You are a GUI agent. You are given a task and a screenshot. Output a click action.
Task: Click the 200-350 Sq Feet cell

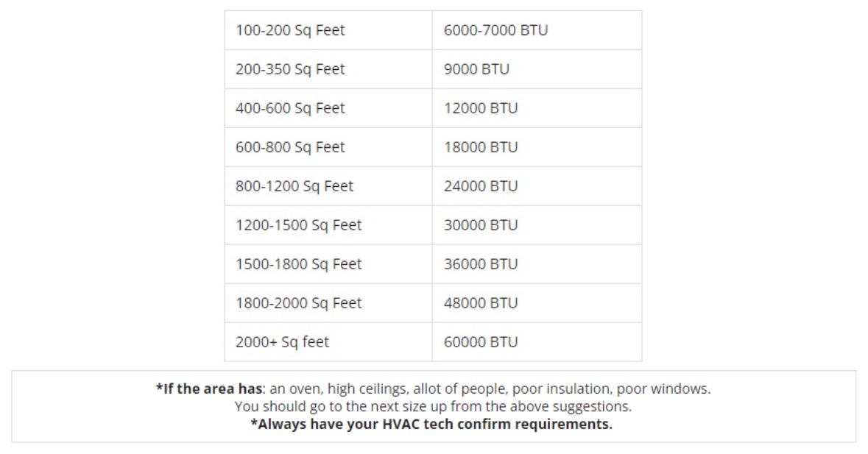point(290,69)
